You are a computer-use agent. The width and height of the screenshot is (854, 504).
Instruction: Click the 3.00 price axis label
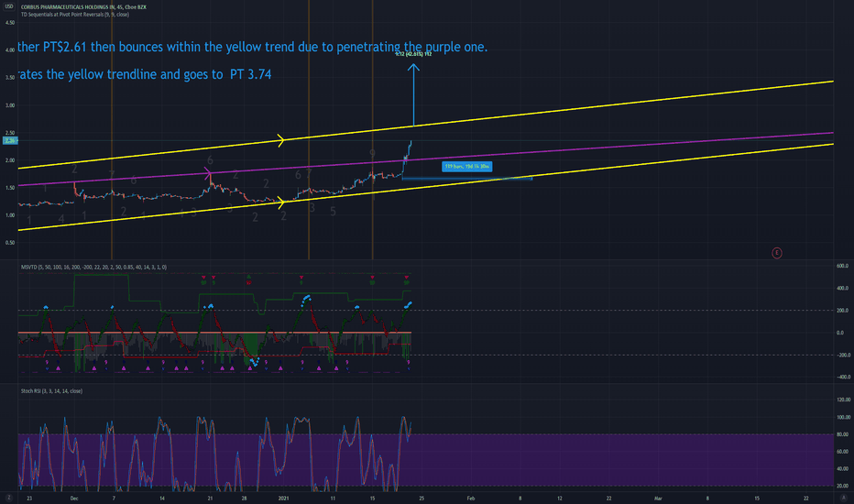10,105
